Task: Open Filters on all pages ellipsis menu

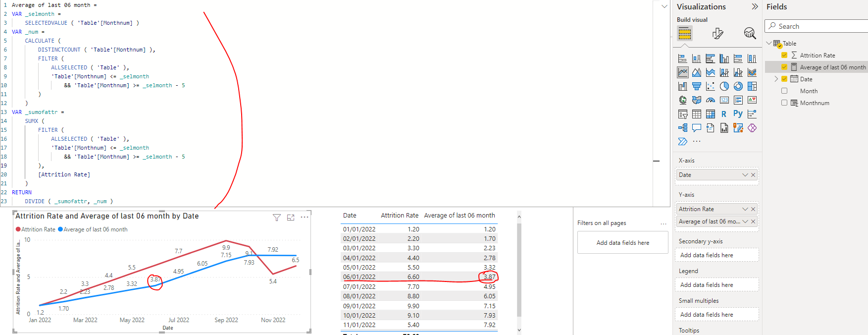Action: point(664,223)
